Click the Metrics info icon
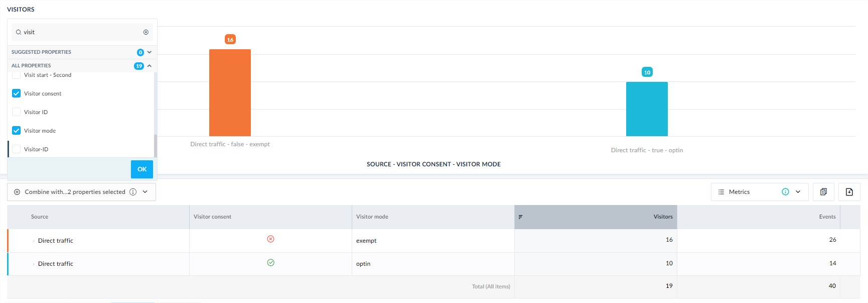Viewport: 868px width, 303px height. point(785,192)
